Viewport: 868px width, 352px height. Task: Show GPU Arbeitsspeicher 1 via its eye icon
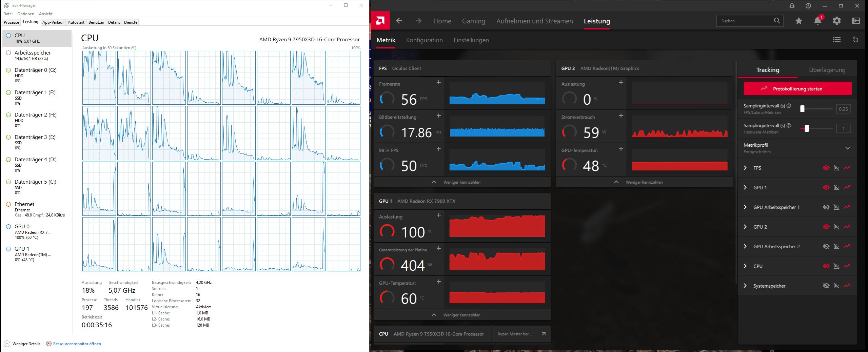click(826, 207)
